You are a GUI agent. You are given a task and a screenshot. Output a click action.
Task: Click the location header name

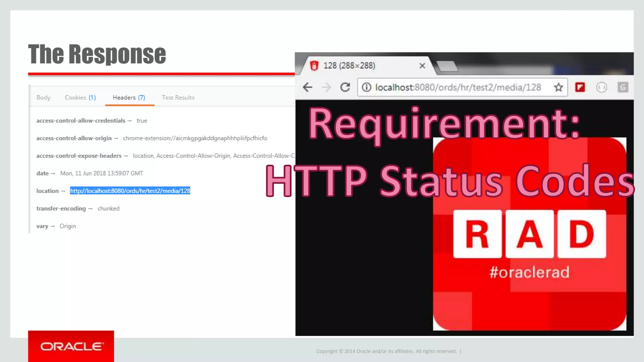tap(47, 191)
